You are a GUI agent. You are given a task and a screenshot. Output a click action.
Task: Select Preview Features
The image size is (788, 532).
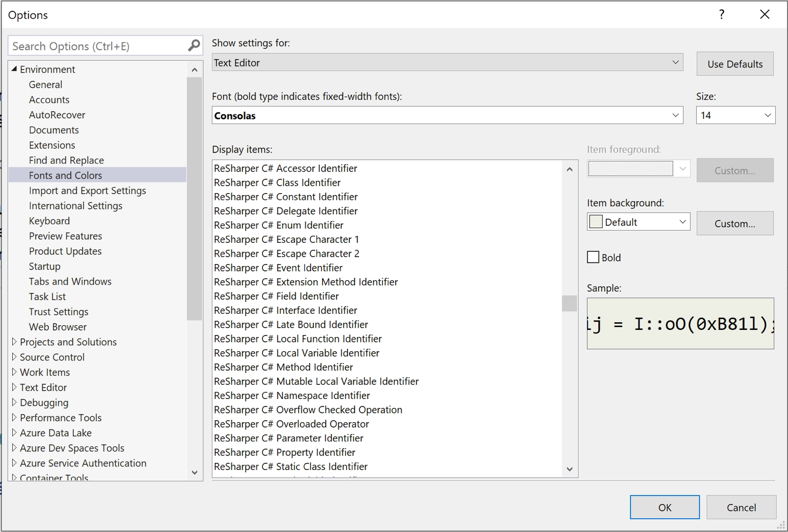(66, 236)
